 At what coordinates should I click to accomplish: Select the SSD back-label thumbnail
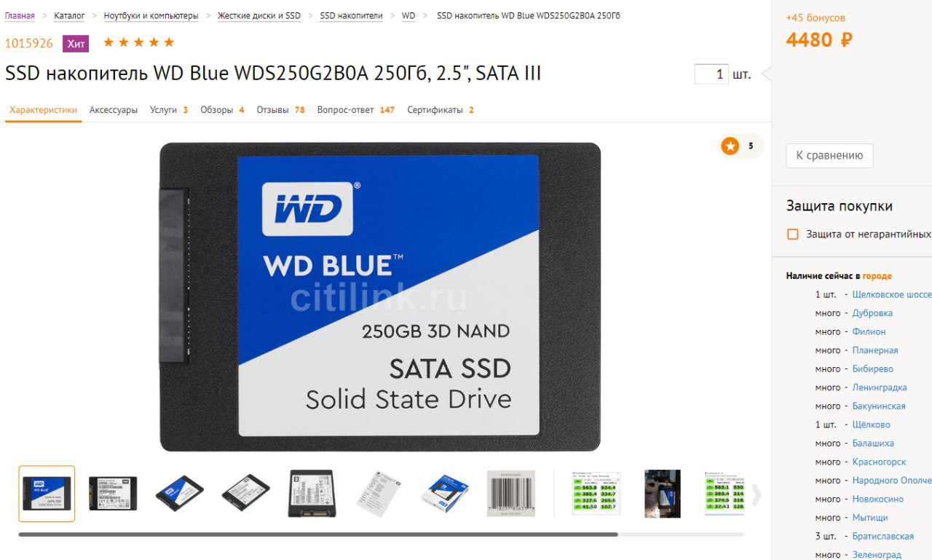pos(113,494)
